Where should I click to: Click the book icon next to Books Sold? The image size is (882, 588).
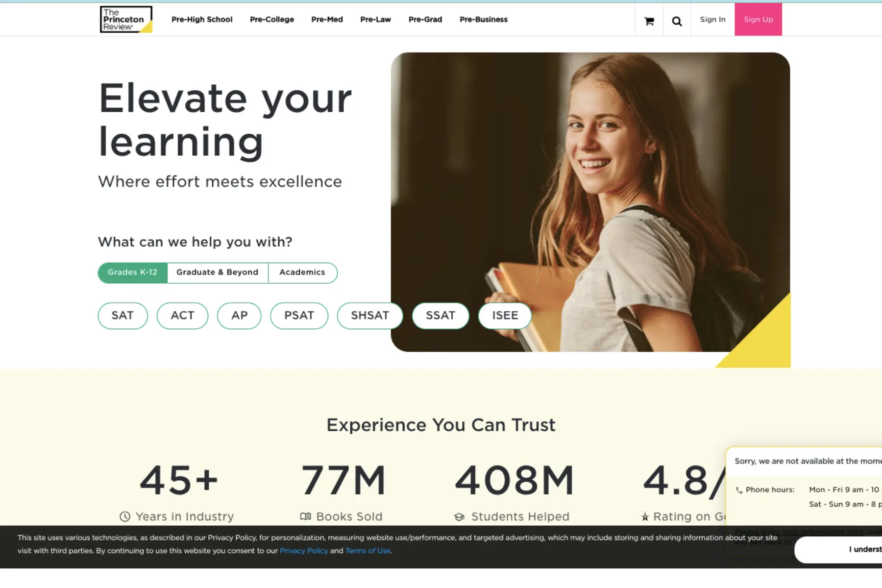click(x=305, y=516)
